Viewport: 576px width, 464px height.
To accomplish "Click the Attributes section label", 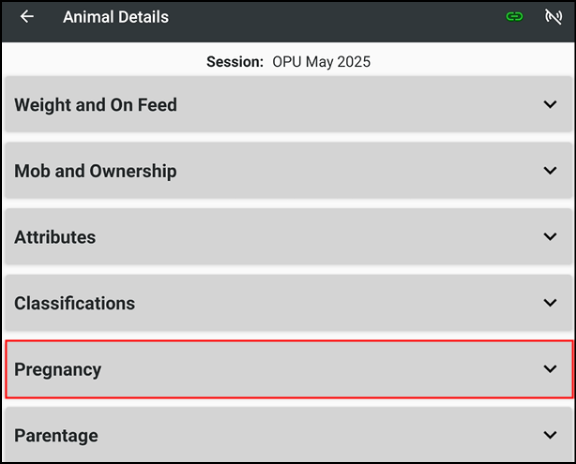I will coord(55,237).
